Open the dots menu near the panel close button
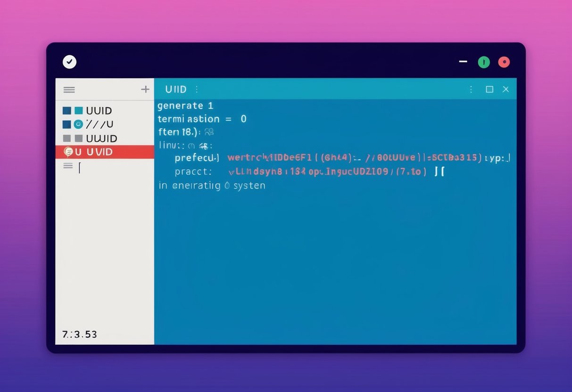Screen dimensions: 572x392 [x=471, y=89]
